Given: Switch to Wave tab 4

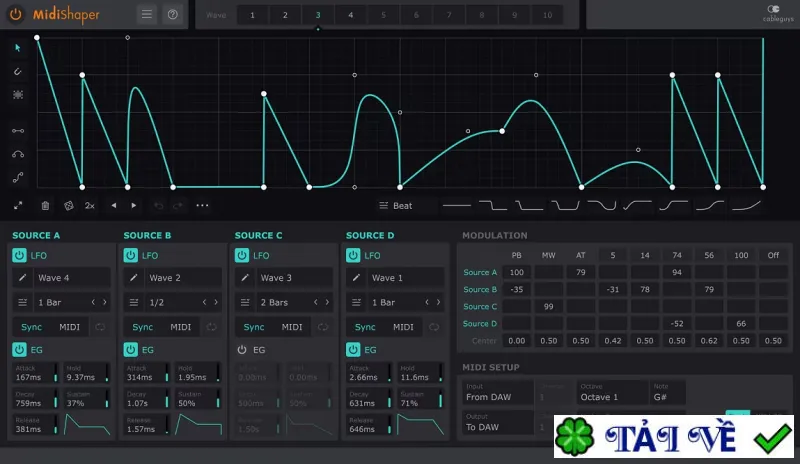Looking at the screenshot, I should pos(351,15).
